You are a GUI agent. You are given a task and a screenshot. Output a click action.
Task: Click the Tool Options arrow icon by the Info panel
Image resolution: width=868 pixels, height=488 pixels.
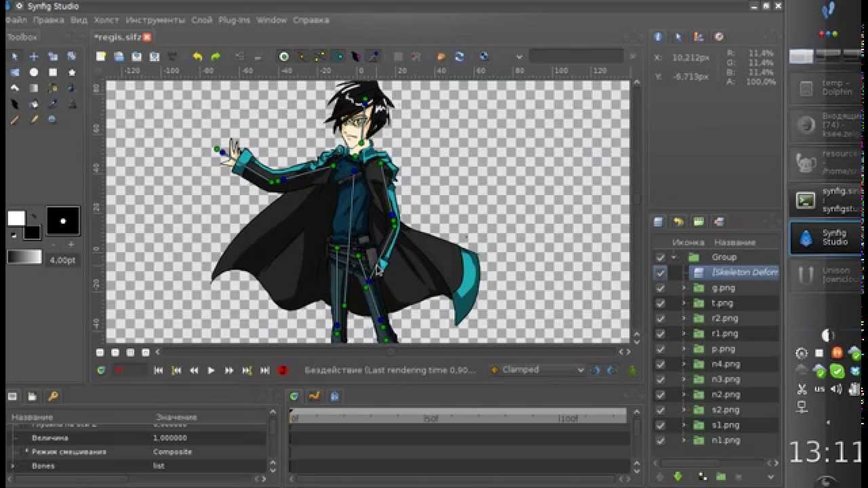(678, 37)
